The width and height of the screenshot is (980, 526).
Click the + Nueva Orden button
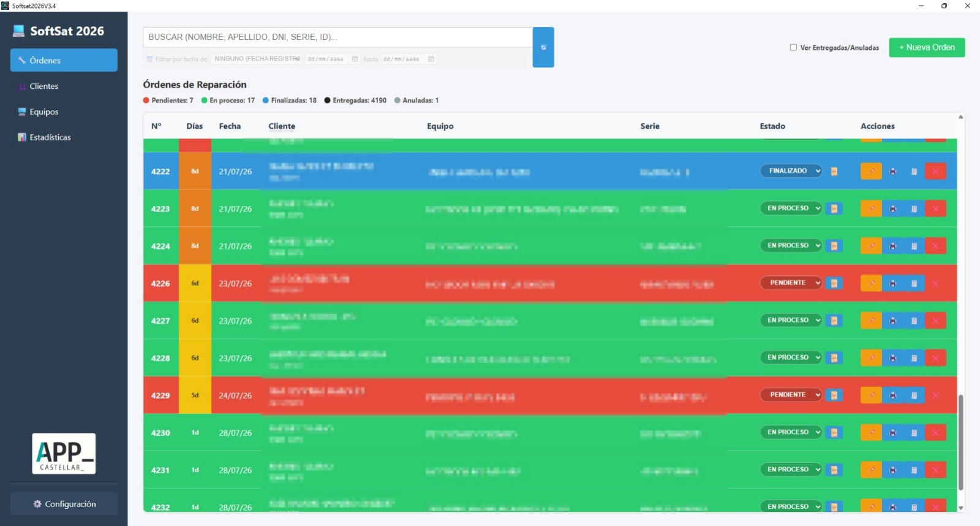point(927,47)
